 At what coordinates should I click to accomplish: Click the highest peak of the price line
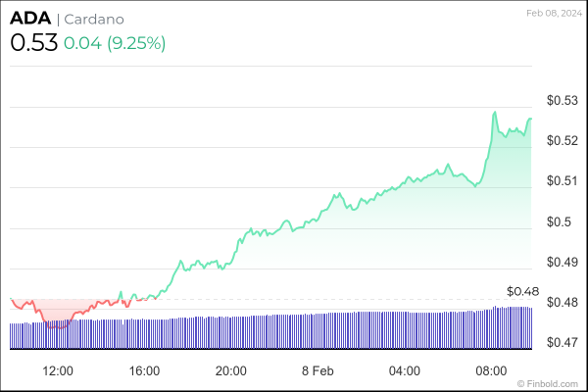(x=495, y=113)
